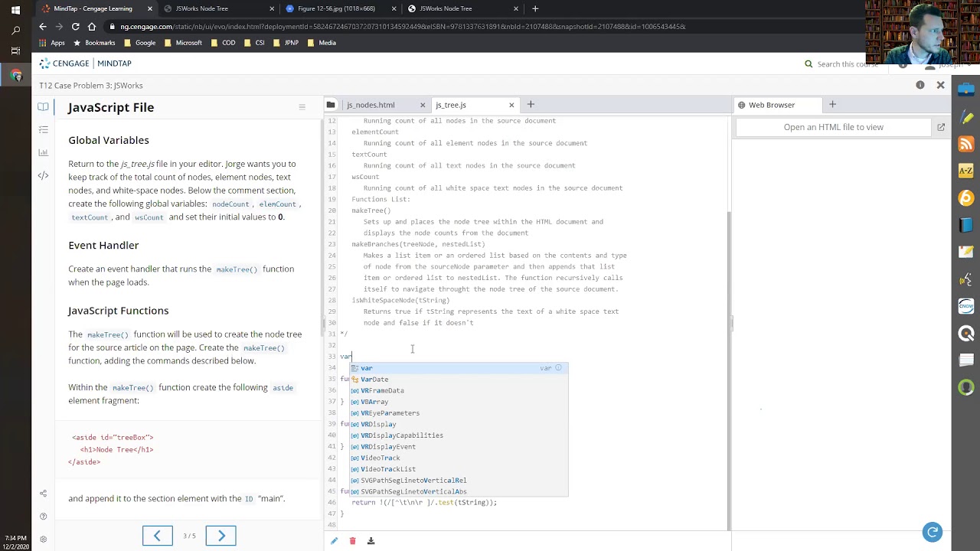
Task: Select 'VRFrameData' autocomplete suggestion
Action: point(459,390)
